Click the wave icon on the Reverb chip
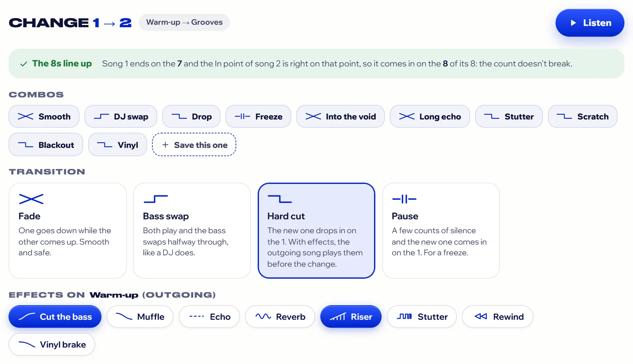 [263, 316]
